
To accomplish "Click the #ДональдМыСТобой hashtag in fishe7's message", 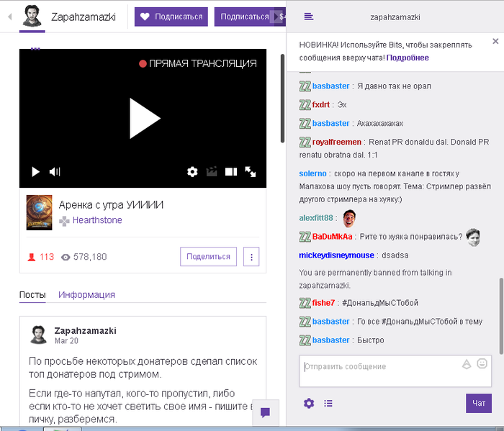I will pyautogui.click(x=380, y=303).
